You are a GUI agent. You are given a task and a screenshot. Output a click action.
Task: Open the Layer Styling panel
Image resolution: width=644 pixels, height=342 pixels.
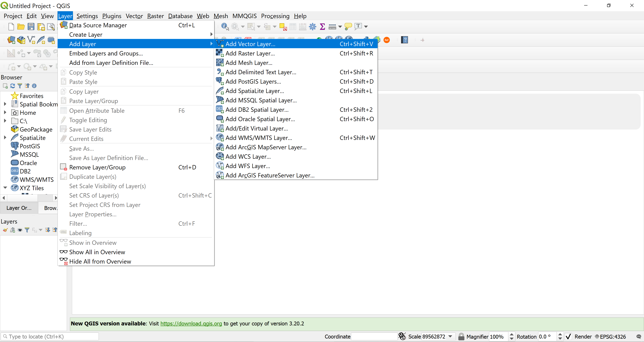(5, 230)
